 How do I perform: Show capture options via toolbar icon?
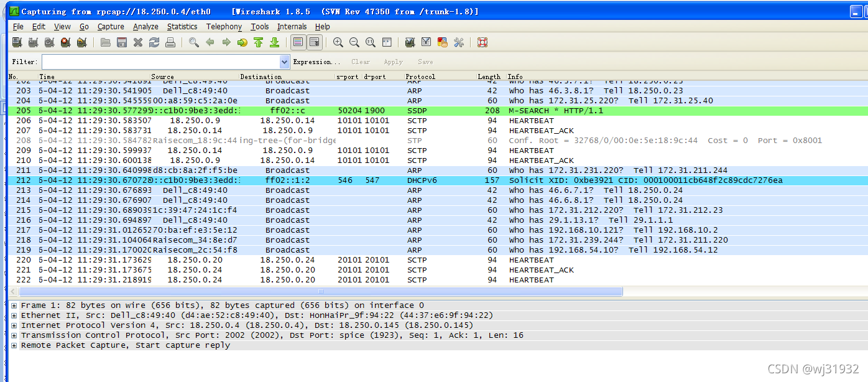click(33, 42)
